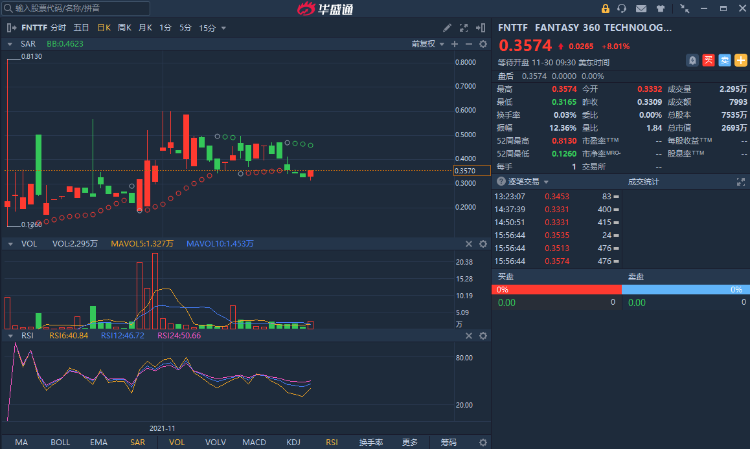Collapse the right sidebar panel icon
Image resolution: width=750 pixels, height=449 pixels.
point(481,28)
